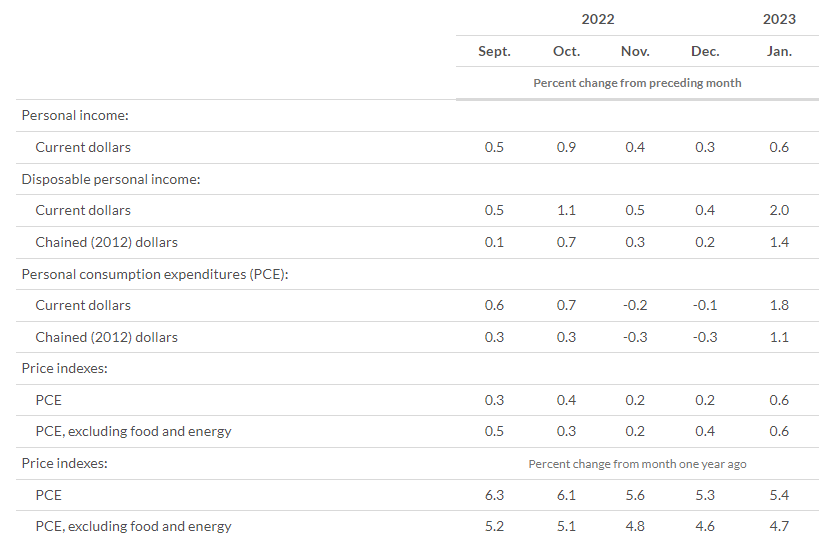Click the "Disposable personal income:" row label
Viewport: 822px width, 545px height.
(x=111, y=179)
